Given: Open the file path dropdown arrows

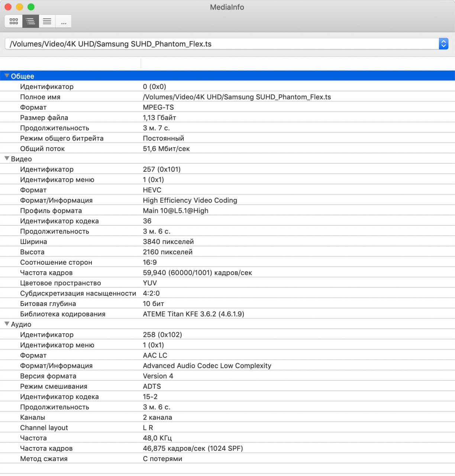Looking at the screenshot, I should [443, 44].
